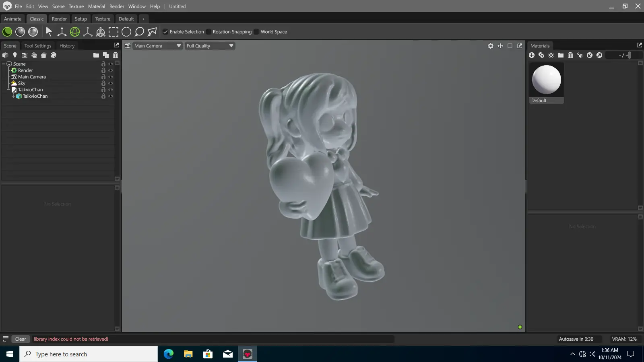Maximize the viewport with square icon
This screenshot has width=644, height=362.
coord(510,46)
